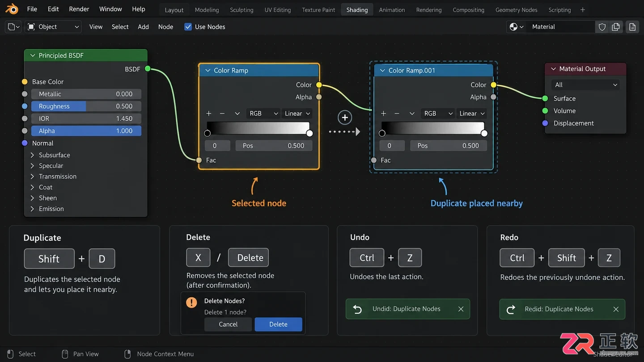This screenshot has height=362, width=644.
Task: Add a stop on the Color Ramp.001 node
Action: pos(383,114)
